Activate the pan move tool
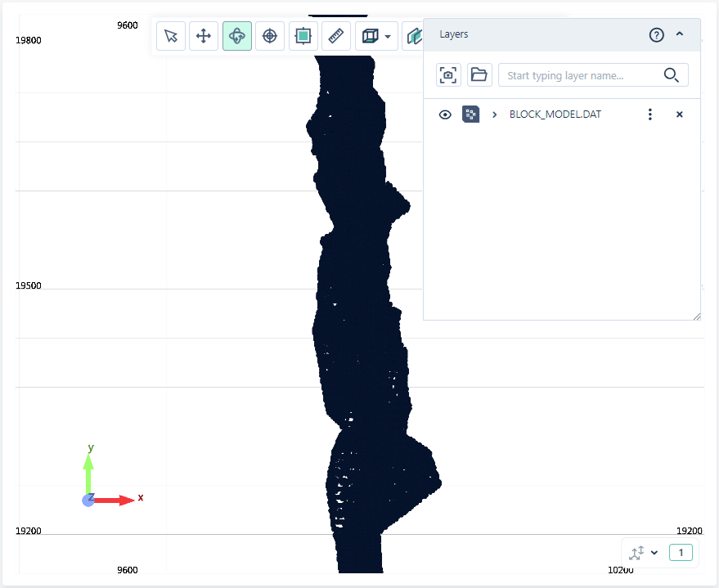Image resolution: width=719 pixels, height=588 pixels. click(x=204, y=36)
